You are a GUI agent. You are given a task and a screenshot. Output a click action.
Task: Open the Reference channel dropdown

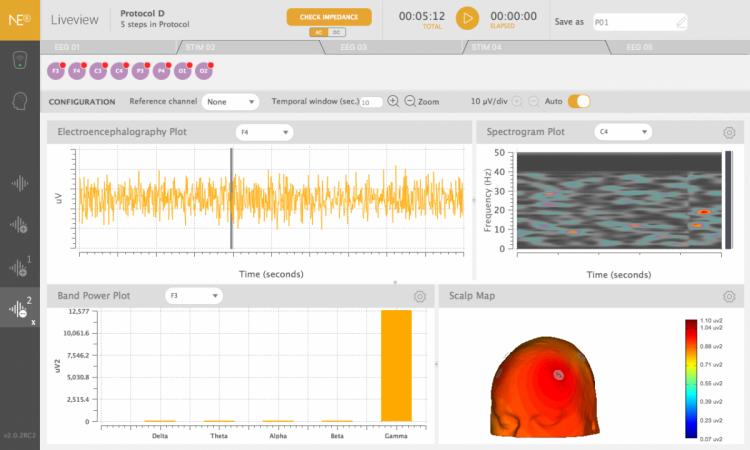(230, 102)
